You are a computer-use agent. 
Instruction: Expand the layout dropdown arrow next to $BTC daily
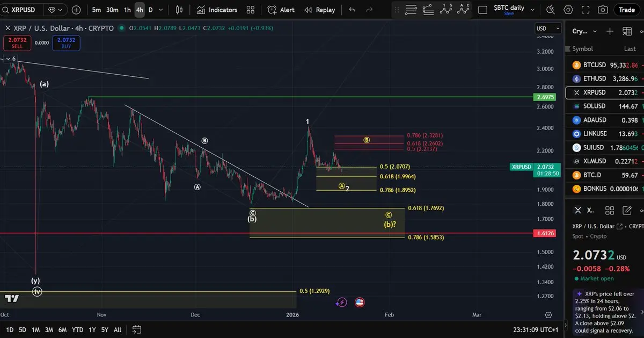tap(532, 9)
